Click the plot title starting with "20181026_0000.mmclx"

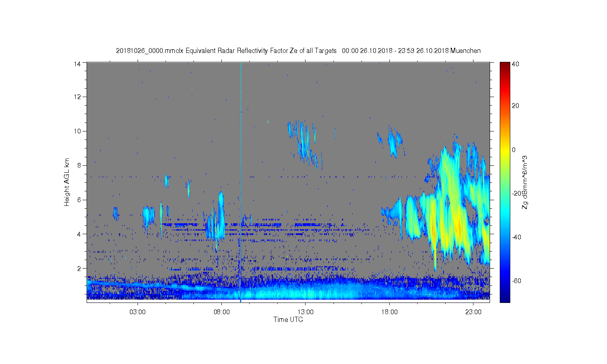[298, 51]
